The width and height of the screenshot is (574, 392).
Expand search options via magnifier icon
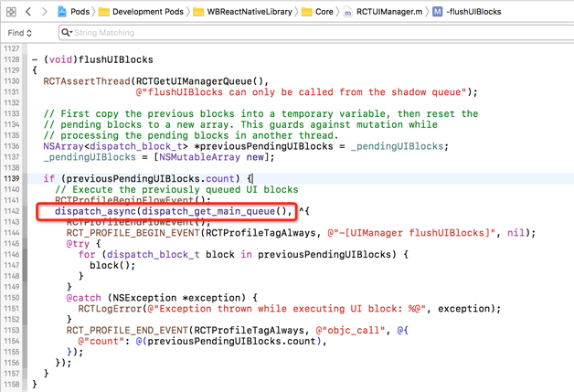(x=67, y=33)
